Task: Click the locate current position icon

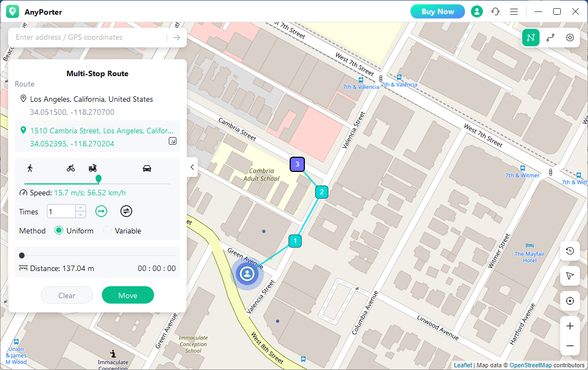Action: (x=570, y=301)
